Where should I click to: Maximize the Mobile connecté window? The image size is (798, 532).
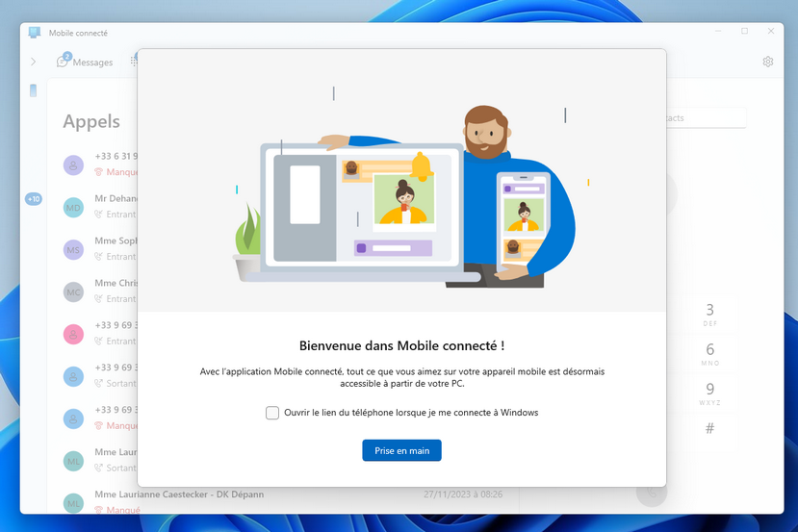point(744,31)
